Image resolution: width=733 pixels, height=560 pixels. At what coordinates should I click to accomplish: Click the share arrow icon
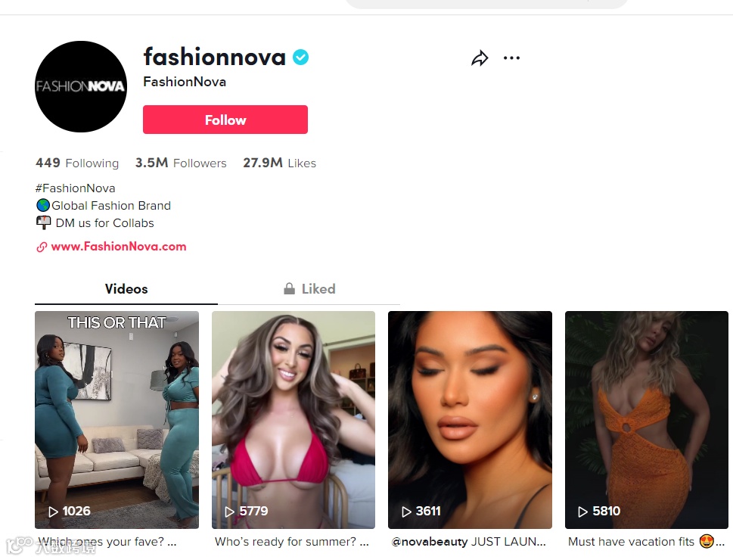[480, 58]
